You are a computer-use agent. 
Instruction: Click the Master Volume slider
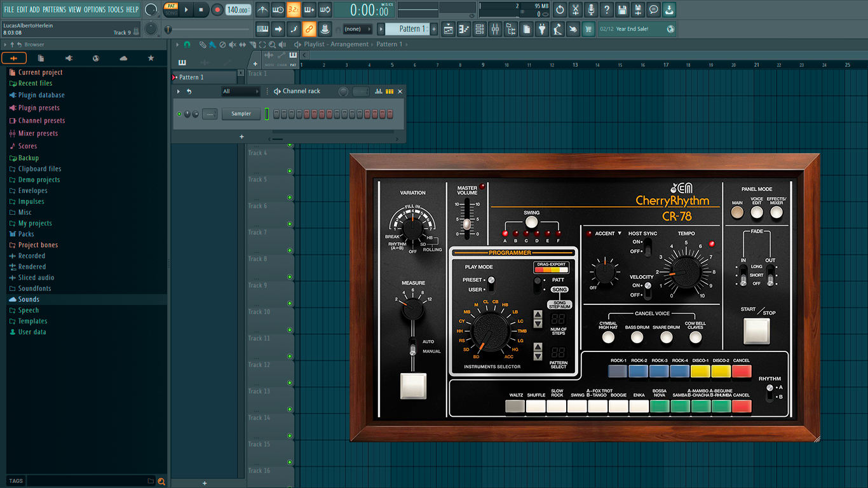pos(467,219)
